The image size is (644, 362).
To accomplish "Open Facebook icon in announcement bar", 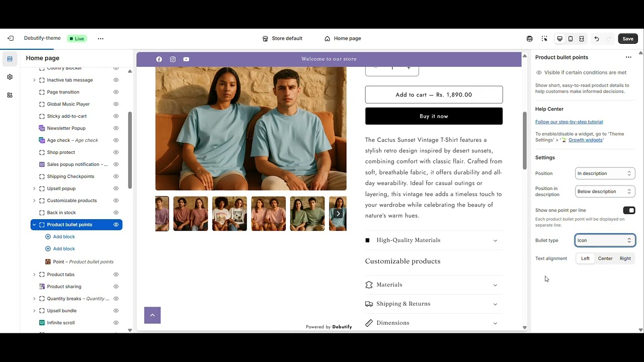I will (x=159, y=59).
